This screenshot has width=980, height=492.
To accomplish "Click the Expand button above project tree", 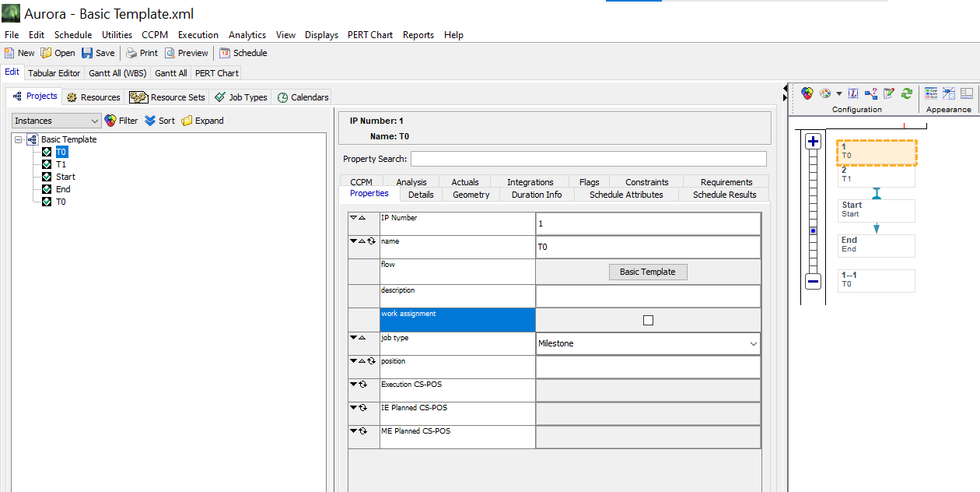I will coord(202,121).
